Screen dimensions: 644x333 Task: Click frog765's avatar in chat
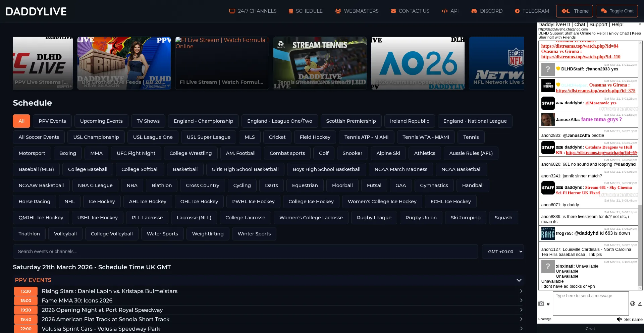548,233
